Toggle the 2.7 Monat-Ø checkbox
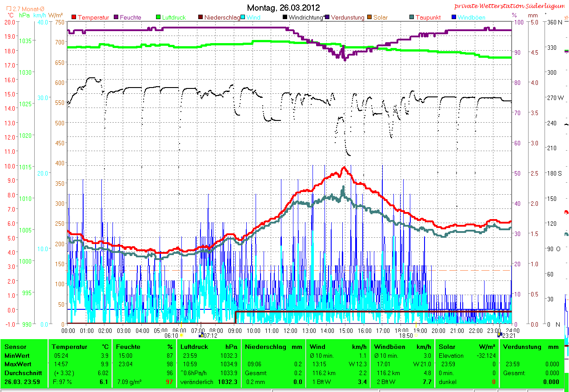The height and width of the screenshot is (392, 569). [x=9, y=9]
